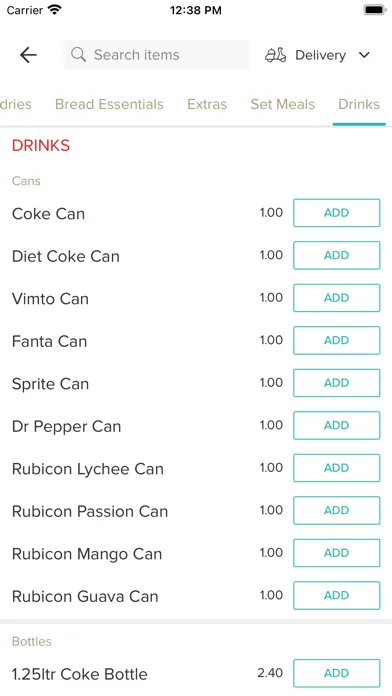Add Dr Pepper Can
This screenshot has height=696, width=392.
click(x=337, y=425)
